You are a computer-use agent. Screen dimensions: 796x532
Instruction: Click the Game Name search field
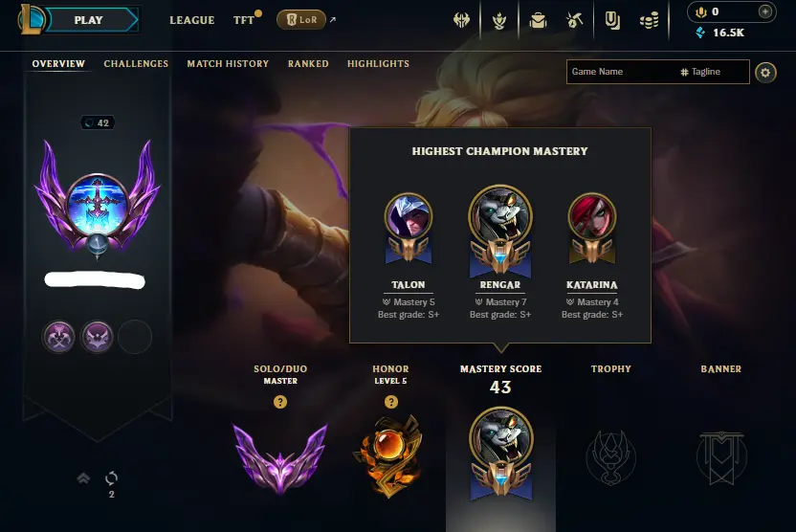coord(623,72)
